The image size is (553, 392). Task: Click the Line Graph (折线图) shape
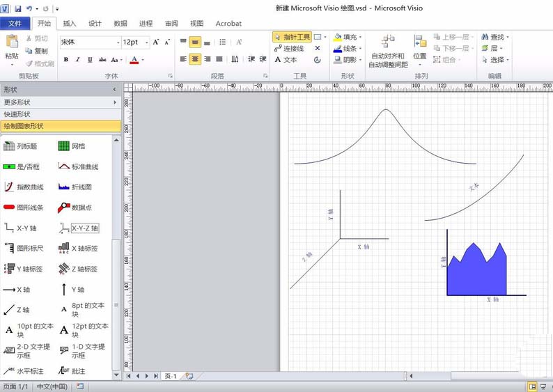pyautogui.click(x=75, y=187)
